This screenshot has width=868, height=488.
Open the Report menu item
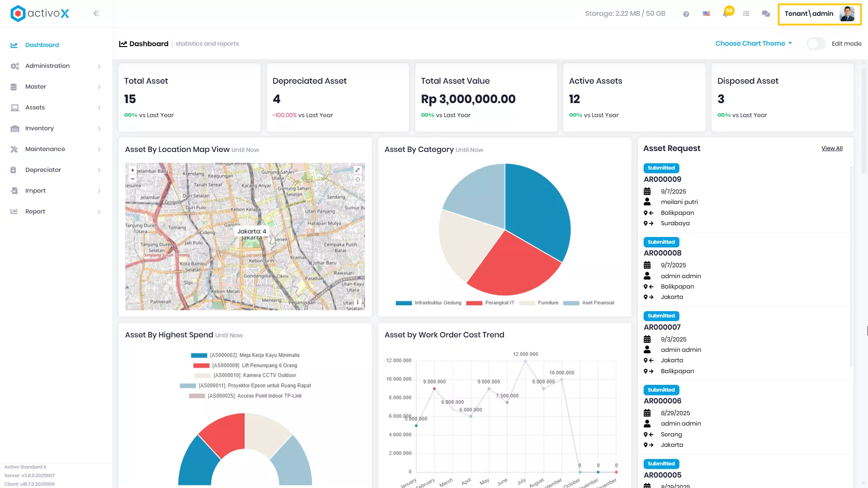(56, 212)
